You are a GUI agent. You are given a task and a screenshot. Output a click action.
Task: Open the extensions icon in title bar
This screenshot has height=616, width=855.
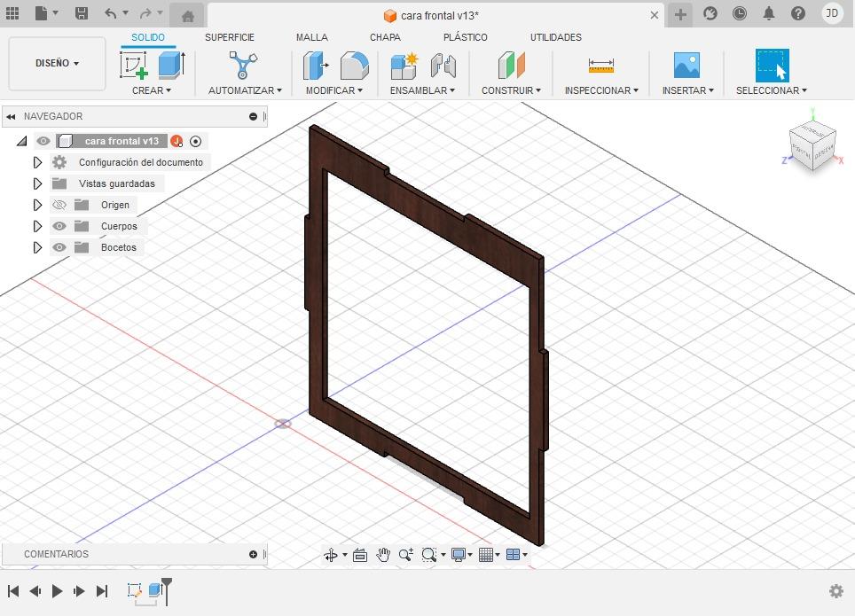pyautogui.click(x=710, y=13)
